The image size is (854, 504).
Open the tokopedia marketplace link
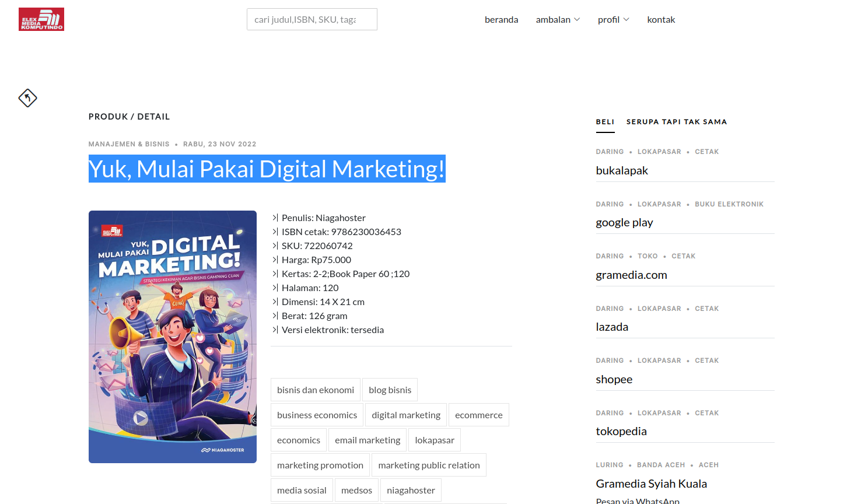click(621, 431)
